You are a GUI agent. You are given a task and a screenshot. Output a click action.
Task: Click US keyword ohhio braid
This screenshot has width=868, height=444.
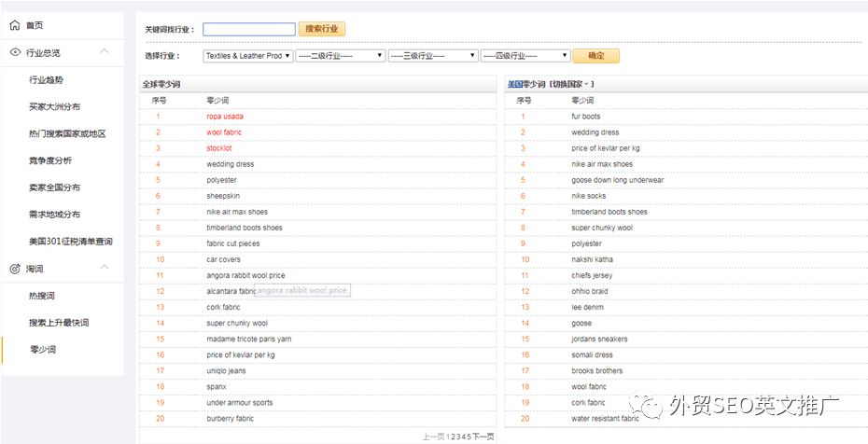point(590,291)
